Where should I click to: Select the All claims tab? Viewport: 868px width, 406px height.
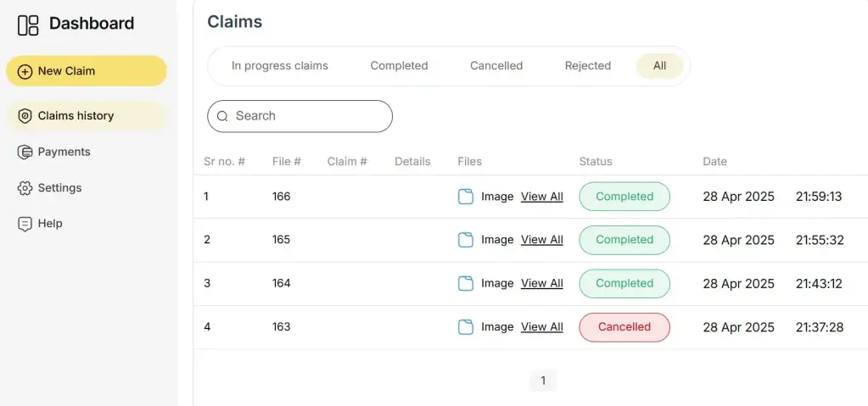660,66
